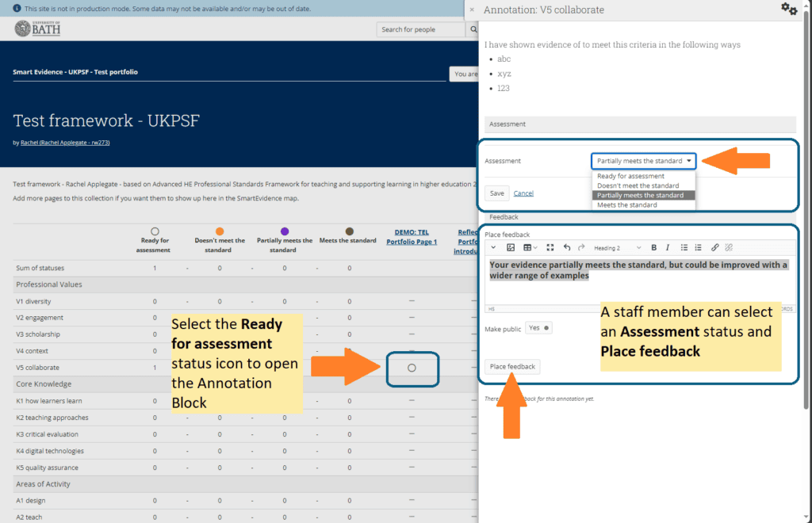
Task: Open the annotation settings gears icon
Action: pyautogui.click(x=788, y=10)
